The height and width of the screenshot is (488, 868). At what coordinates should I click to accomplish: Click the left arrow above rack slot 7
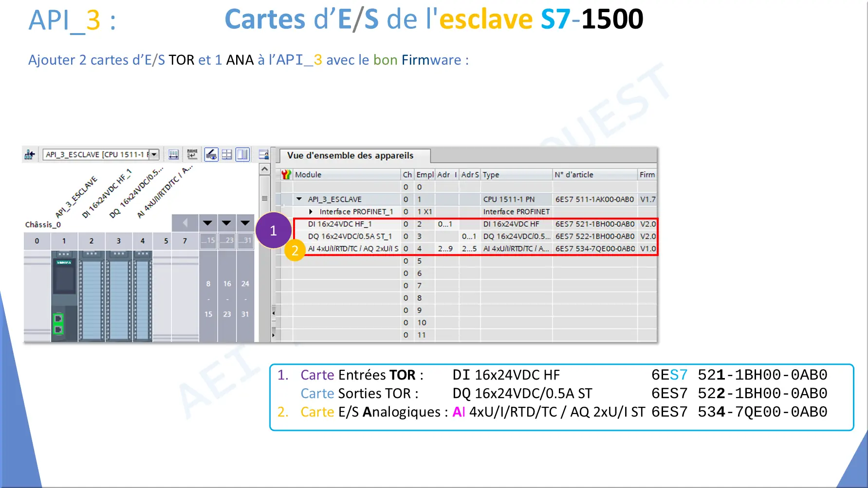pos(185,223)
